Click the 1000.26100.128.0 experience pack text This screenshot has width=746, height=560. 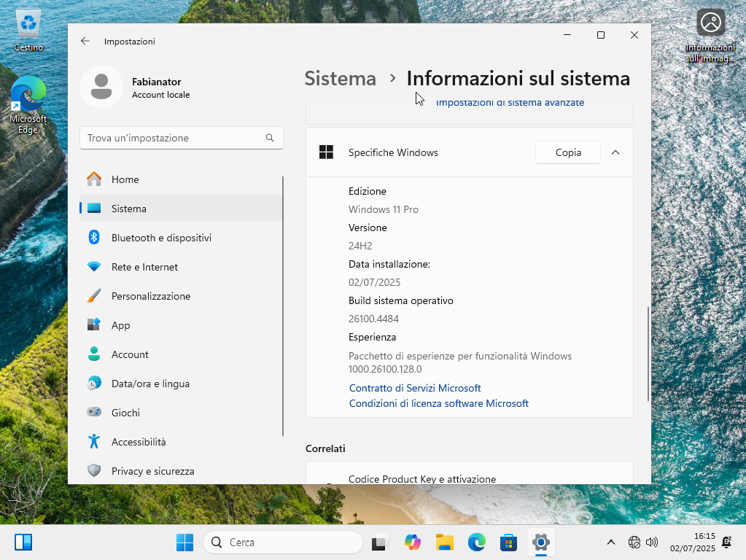pos(385,369)
